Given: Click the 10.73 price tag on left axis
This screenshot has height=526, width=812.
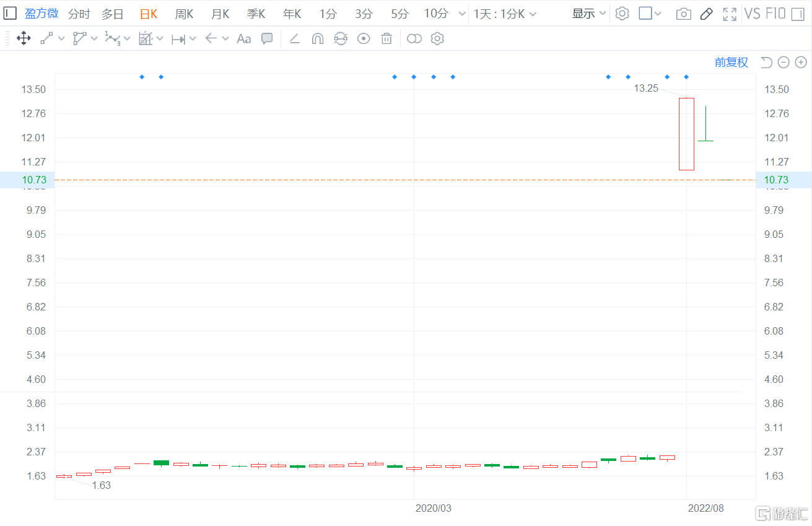Looking at the screenshot, I should click(x=28, y=180).
